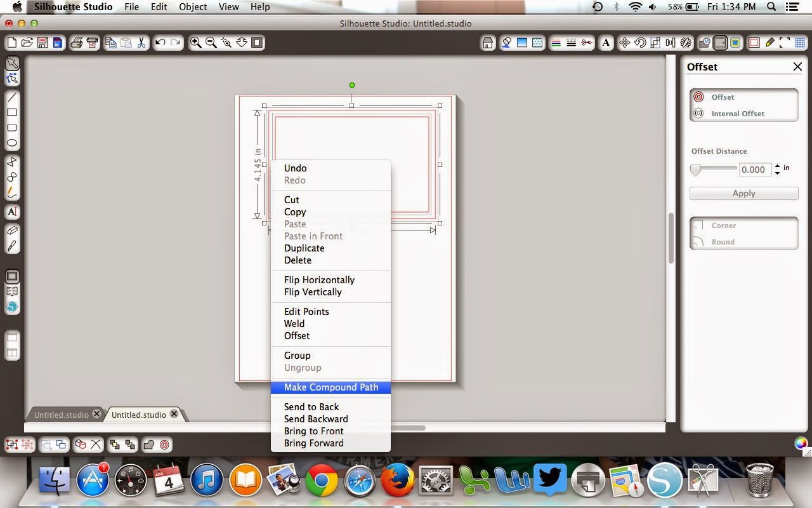Viewport: 812px width, 508px height.
Task: Select the Freehand drawing tool
Action: point(11,192)
